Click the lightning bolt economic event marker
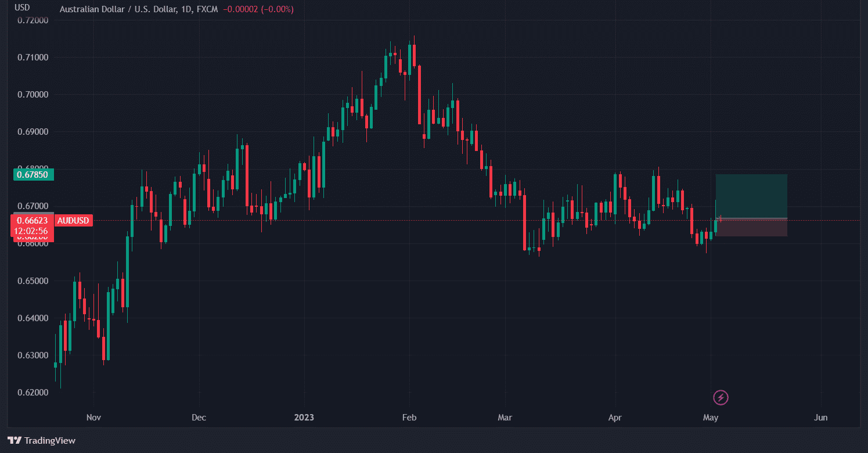The height and width of the screenshot is (453, 868). coord(721,398)
